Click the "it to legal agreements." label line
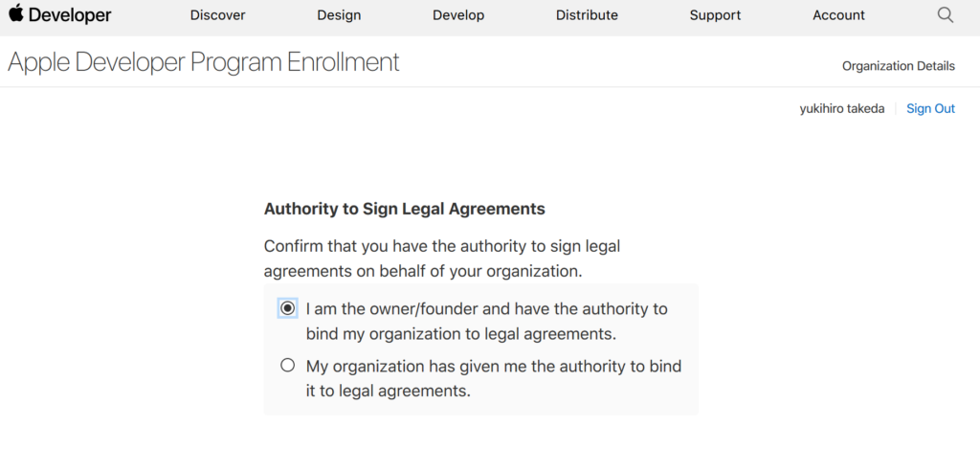 pyautogui.click(x=389, y=392)
